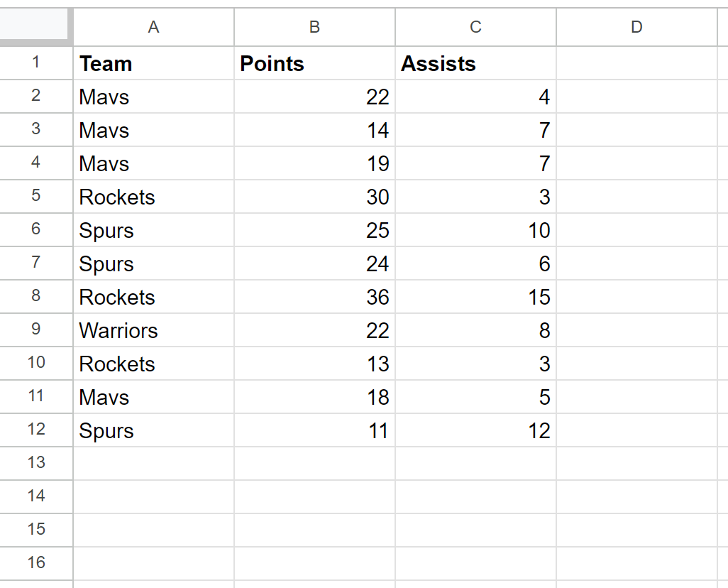728x588 pixels.
Task: Select column C header
Action: tap(476, 27)
